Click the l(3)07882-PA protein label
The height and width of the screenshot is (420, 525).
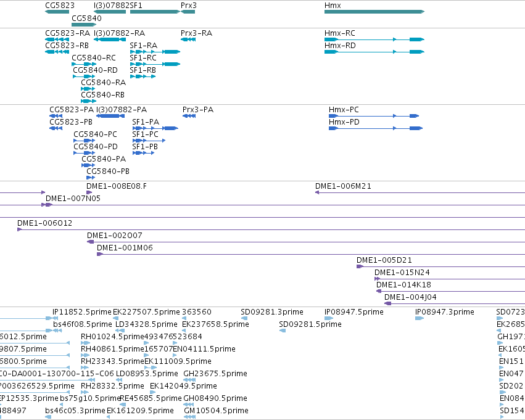(122, 110)
